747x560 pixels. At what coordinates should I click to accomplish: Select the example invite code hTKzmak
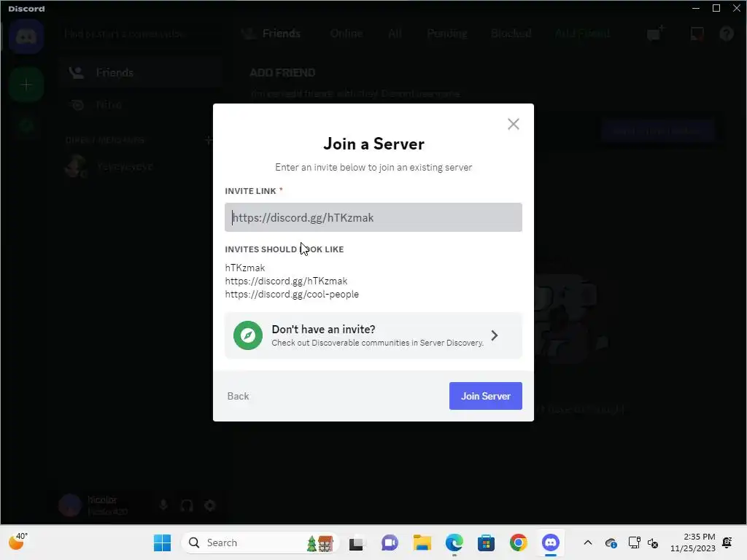point(245,268)
